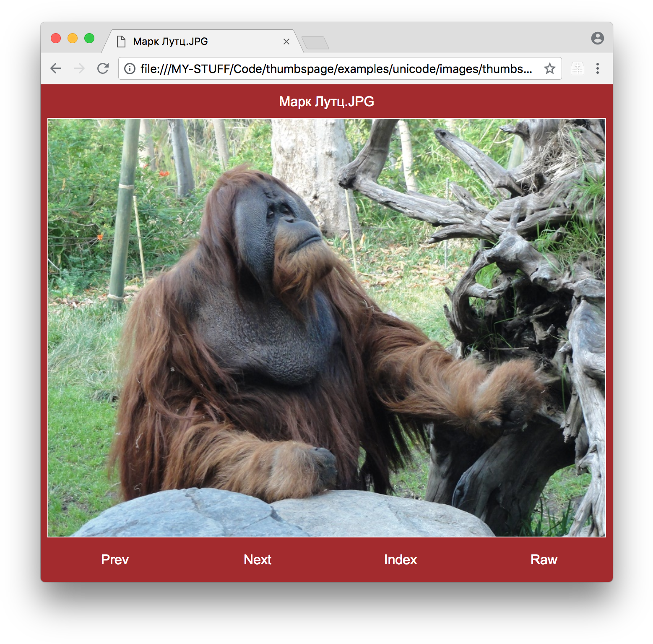
Task: Open page info via the ⓘ icon
Action: (129, 68)
